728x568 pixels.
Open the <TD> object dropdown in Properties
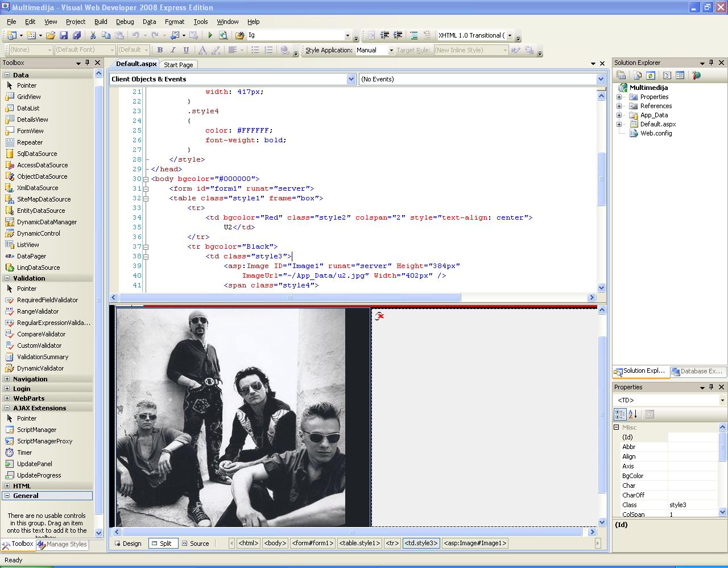[722, 400]
